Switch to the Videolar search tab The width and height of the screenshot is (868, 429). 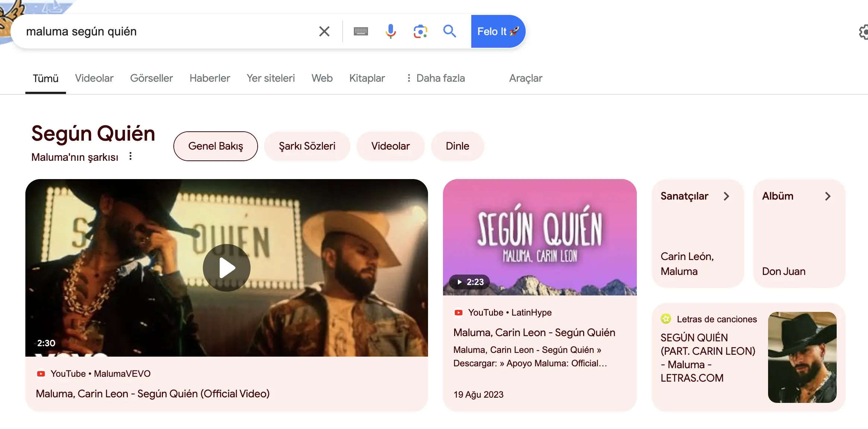(94, 78)
